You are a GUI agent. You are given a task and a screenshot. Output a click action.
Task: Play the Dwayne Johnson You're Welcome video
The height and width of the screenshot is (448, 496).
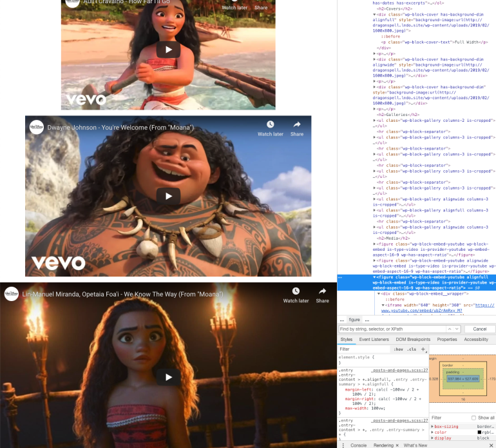[x=168, y=196]
